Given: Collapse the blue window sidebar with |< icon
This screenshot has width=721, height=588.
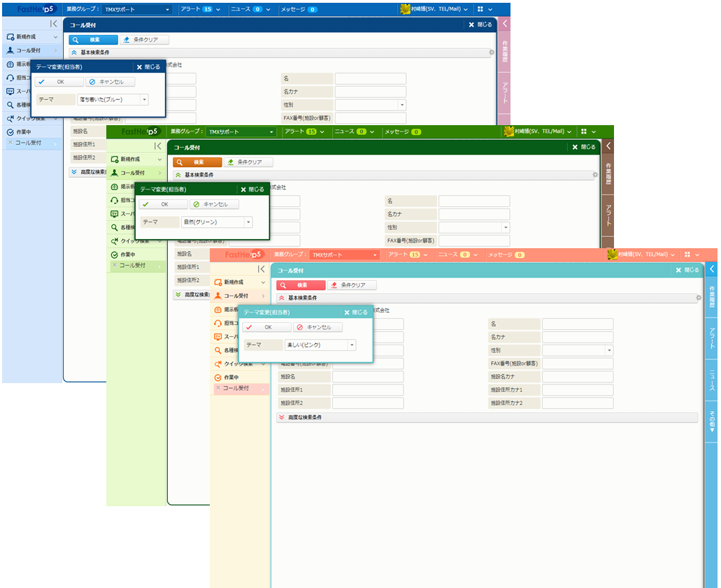Looking at the screenshot, I should (54, 23).
